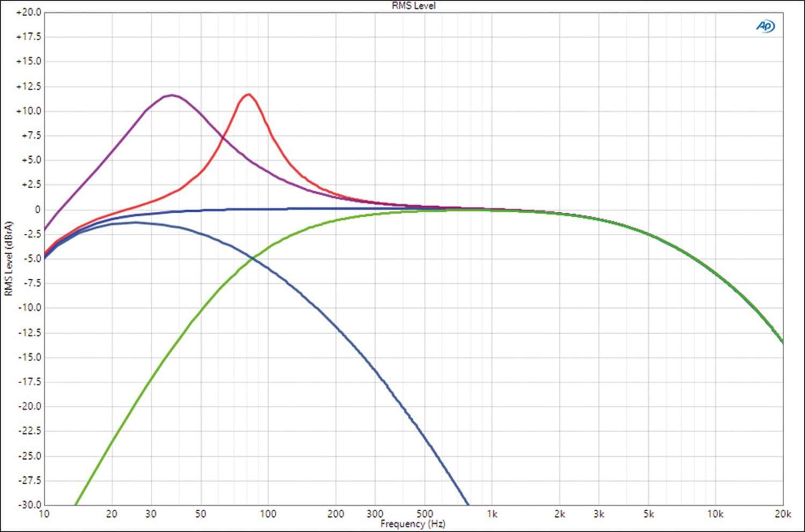Screen dimensions: 805x532
Task: Click the +20.0 y-axis value
Action: click(28, 12)
